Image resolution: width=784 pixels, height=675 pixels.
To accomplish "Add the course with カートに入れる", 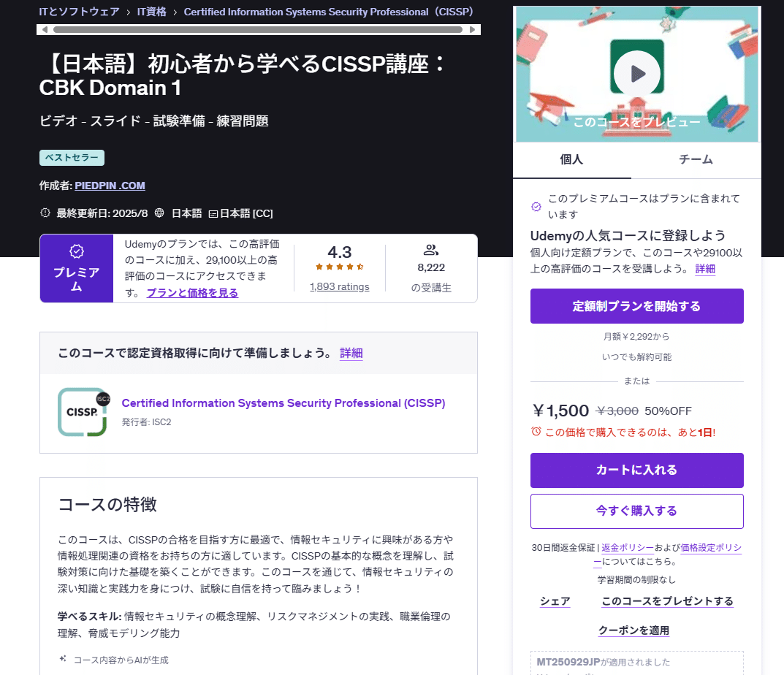I will click(x=636, y=470).
